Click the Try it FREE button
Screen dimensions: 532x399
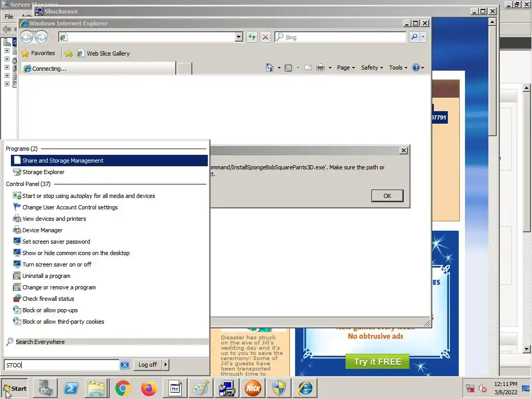pyautogui.click(x=377, y=362)
